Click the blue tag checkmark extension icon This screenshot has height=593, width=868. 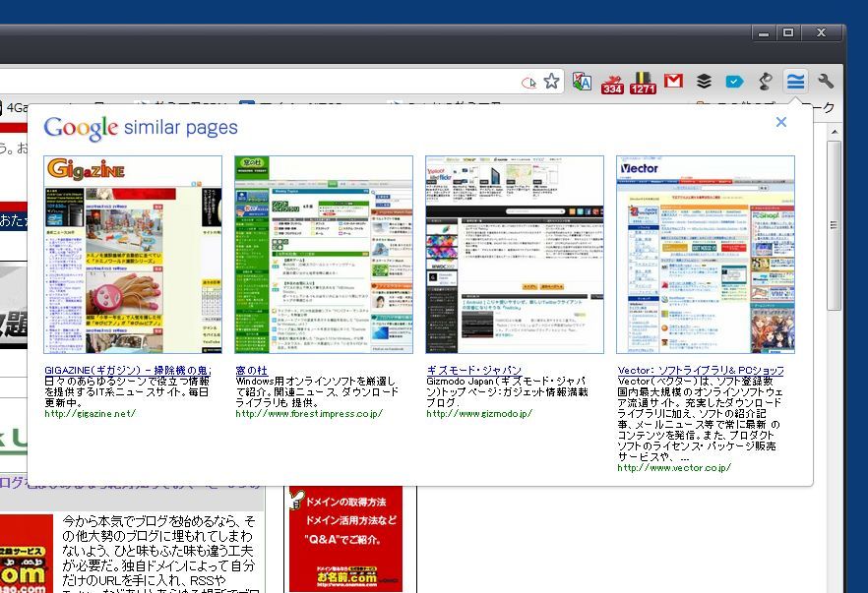tap(734, 82)
